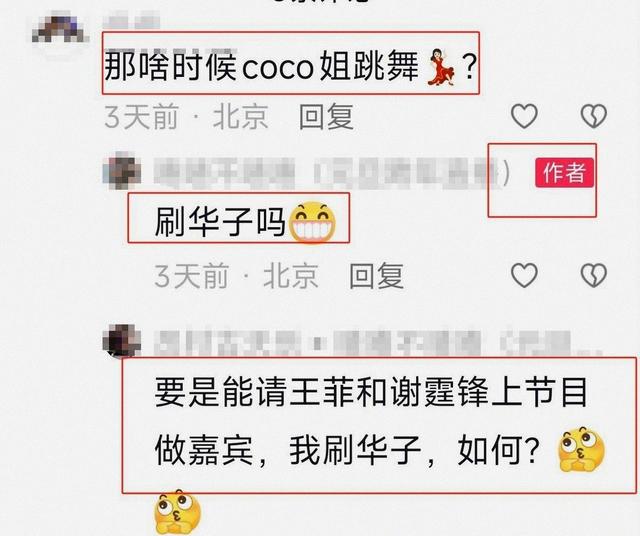This screenshot has height=536, width=640.
Task: Click 回复 under the 刷华子吗 reply
Action: click(376, 276)
